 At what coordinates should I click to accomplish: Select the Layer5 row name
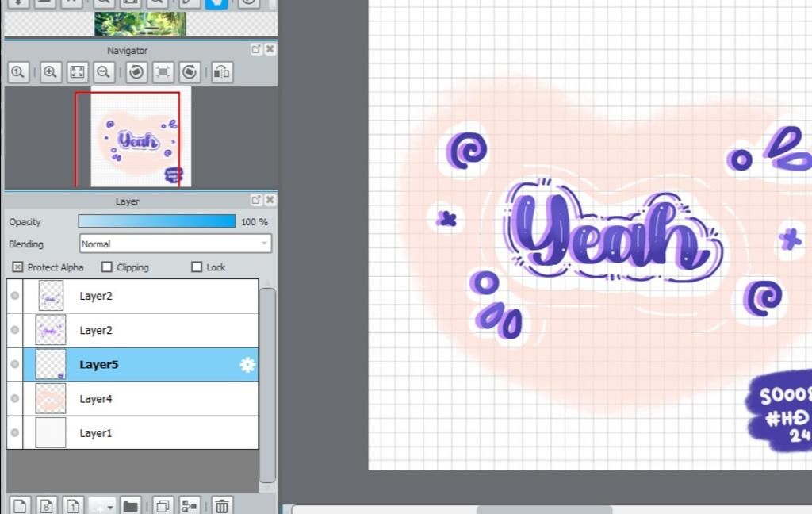click(99, 364)
